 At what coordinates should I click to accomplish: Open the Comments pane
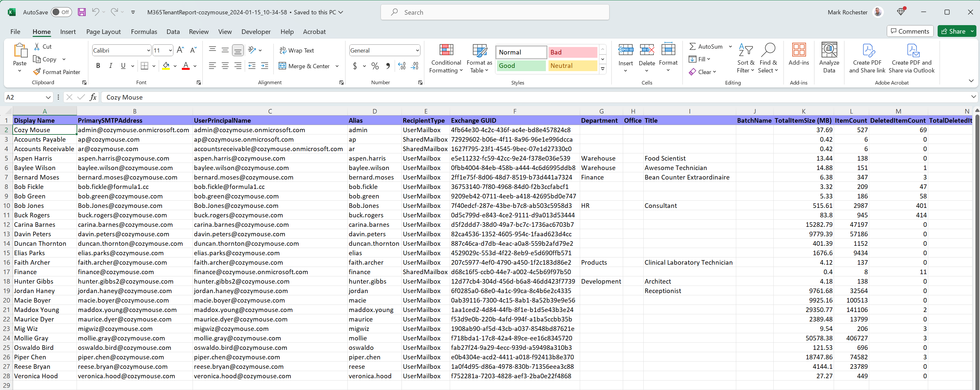pos(910,31)
